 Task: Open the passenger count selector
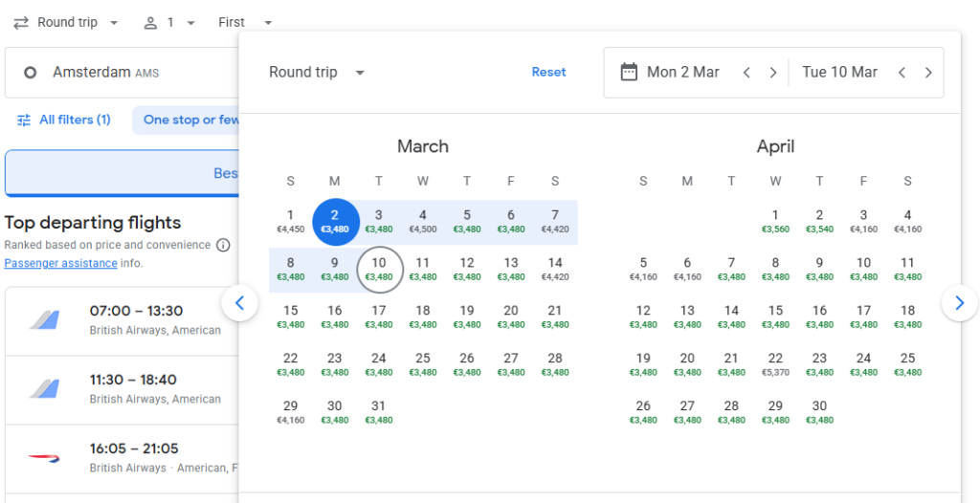[x=168, y=22]
